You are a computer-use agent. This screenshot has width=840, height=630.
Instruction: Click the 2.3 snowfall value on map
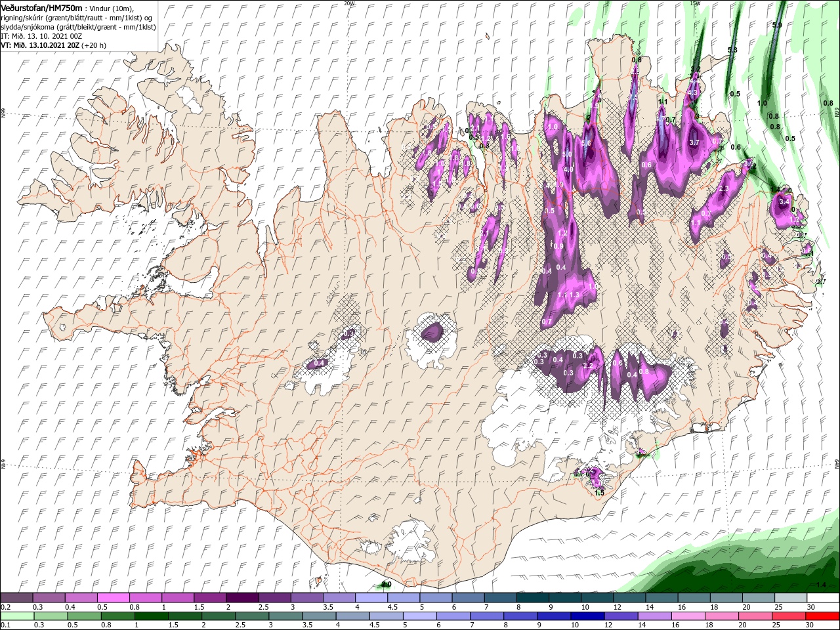coord(724,188)
